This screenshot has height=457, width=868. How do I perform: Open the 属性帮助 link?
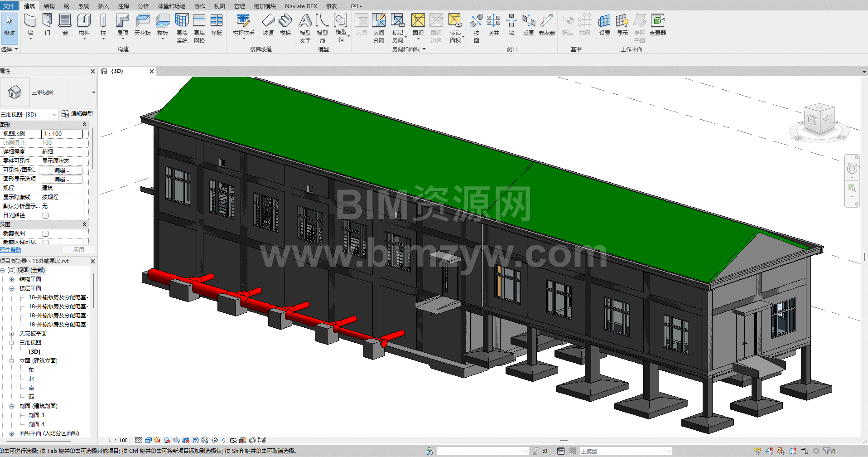(x=10, y=250)
